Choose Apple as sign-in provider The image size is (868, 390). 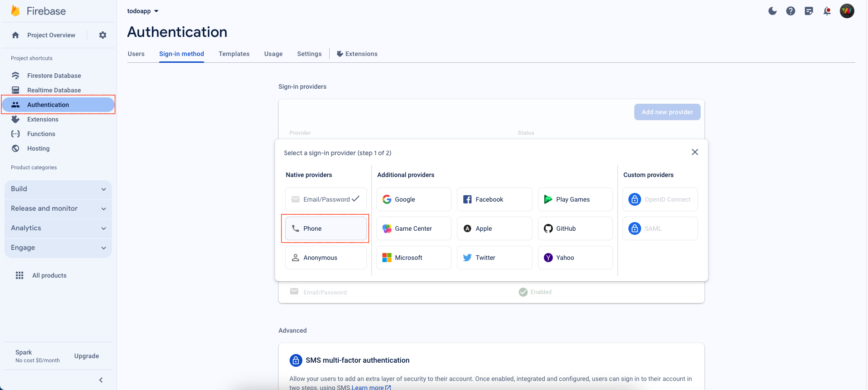(x=495, y=228)
